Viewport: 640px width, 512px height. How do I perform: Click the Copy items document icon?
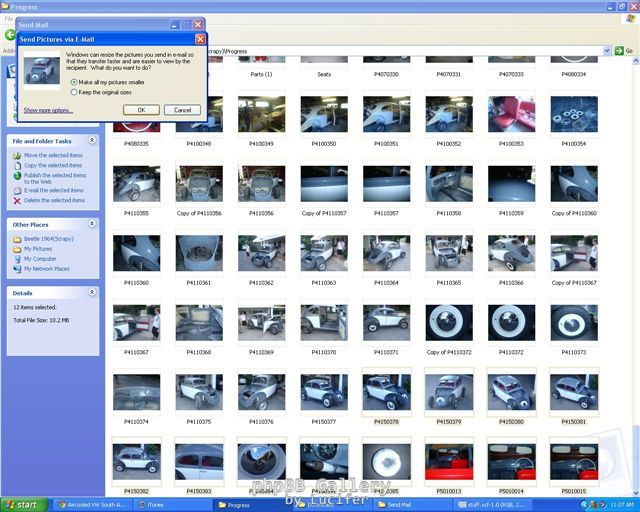pyautogui.click(x=17, y=166)
